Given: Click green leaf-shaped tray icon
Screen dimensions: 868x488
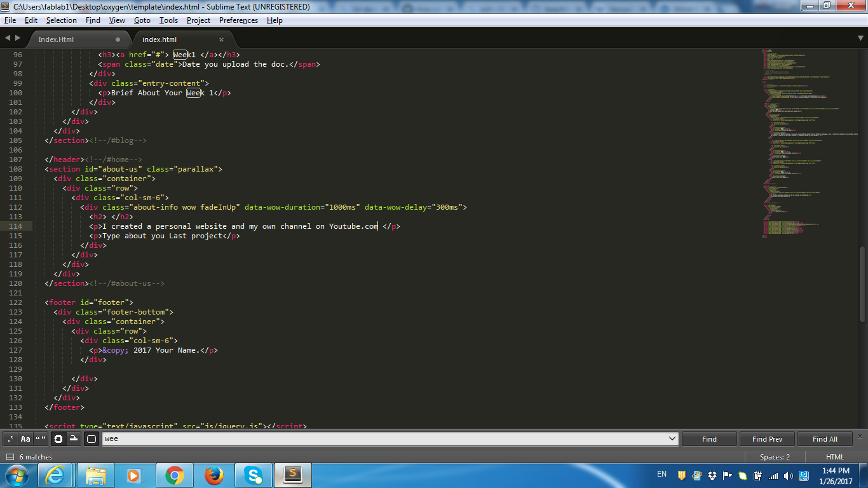Looking at the screenshot, I should coord(742,475).
